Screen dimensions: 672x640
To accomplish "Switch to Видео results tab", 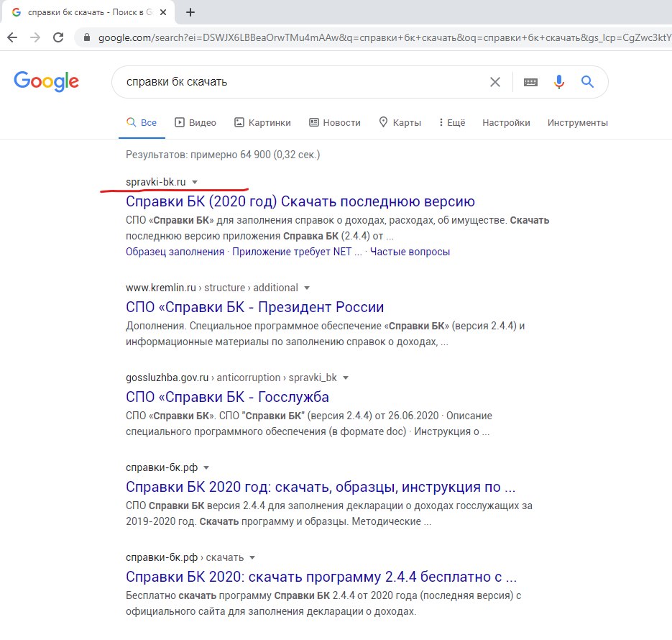I will pyautogui.click(x=195, y=122).
